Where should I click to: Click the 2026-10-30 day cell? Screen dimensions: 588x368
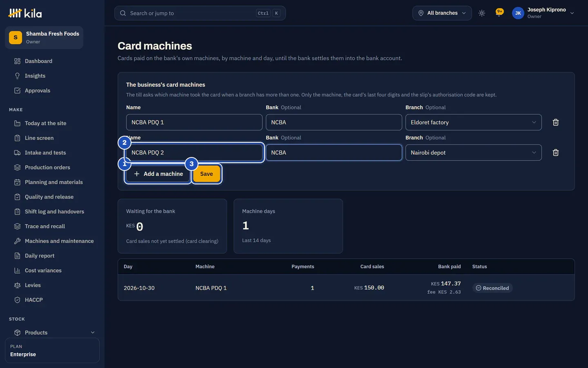[x=139, y=288]
